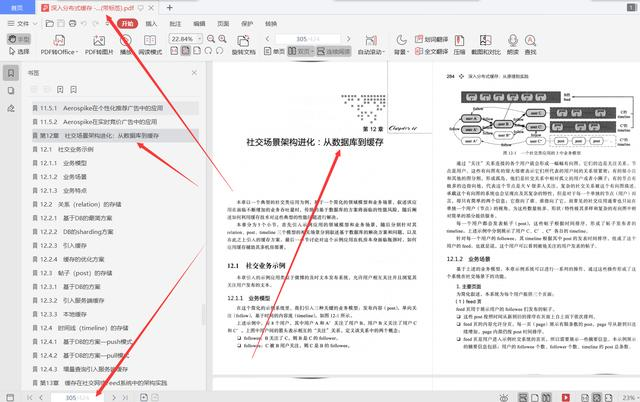Toggle fit-page view icon under zoom box
The height and width of the screenshot is (402, 640).
click(x=186, y=51)
